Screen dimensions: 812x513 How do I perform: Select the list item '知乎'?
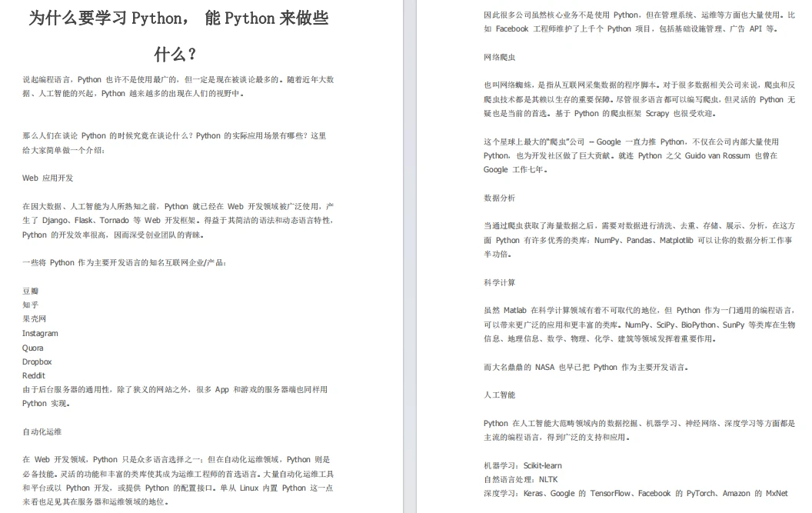31,305
